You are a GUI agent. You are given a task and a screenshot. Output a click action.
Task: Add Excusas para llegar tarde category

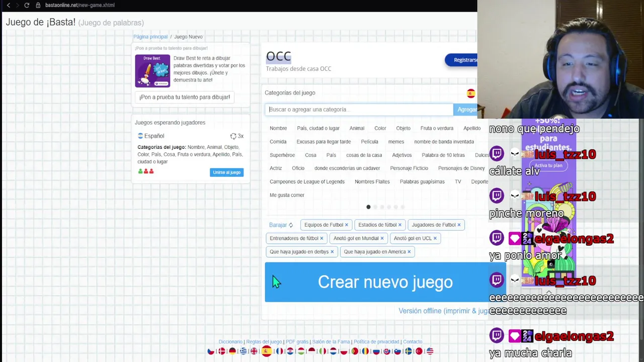coord(324,142)
